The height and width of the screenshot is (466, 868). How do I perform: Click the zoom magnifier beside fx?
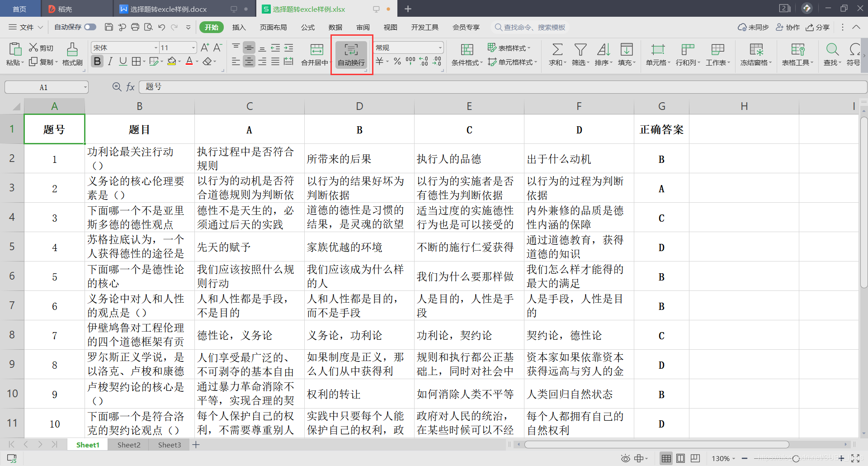pyautogui.click(x=117, y=86)
